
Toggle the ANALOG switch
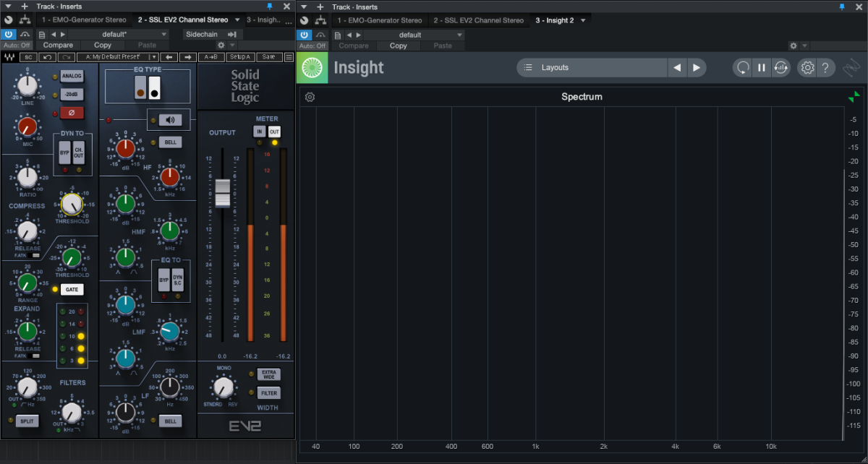click(72, 76)
